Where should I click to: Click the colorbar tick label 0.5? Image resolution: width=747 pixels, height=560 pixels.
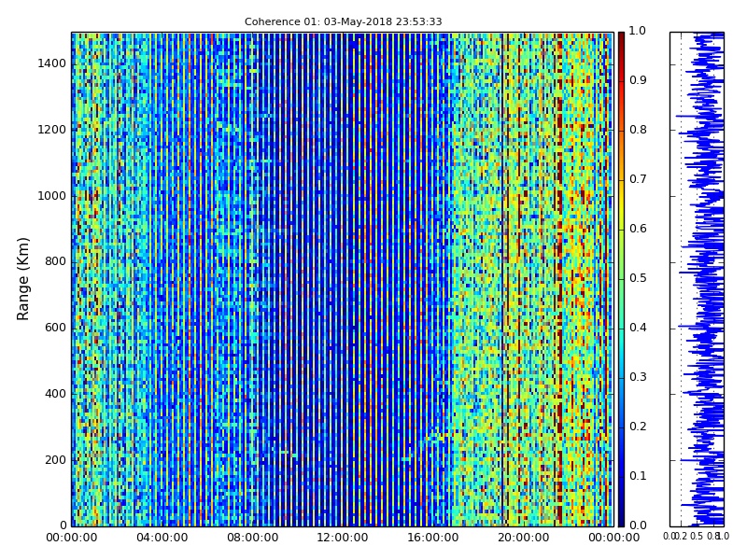[638, 278]
